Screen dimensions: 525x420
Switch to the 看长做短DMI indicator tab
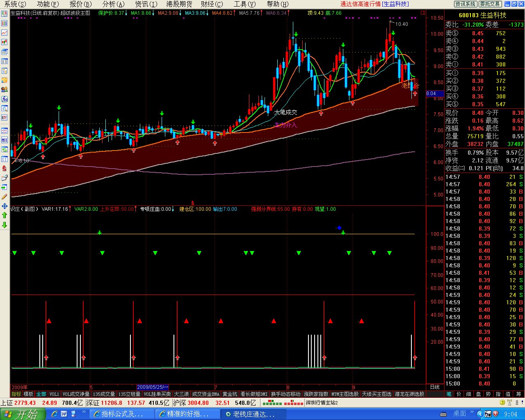coord(254,394)
